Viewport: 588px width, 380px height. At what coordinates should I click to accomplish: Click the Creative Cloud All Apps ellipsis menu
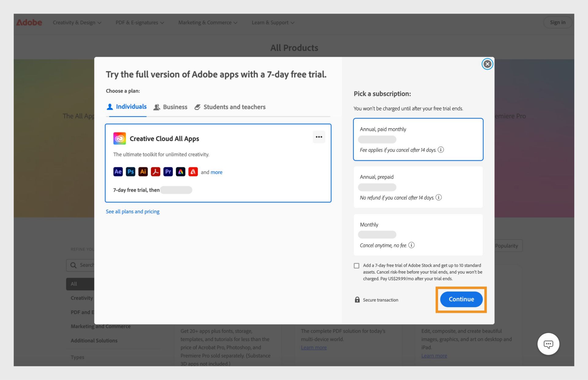pyautogui.click(x=319, y=137)
